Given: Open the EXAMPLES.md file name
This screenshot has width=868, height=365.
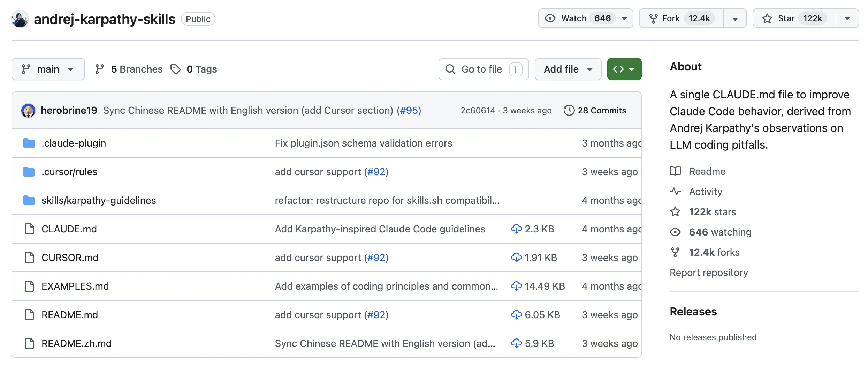Looking at the screenshot, I should pos(75,286).
